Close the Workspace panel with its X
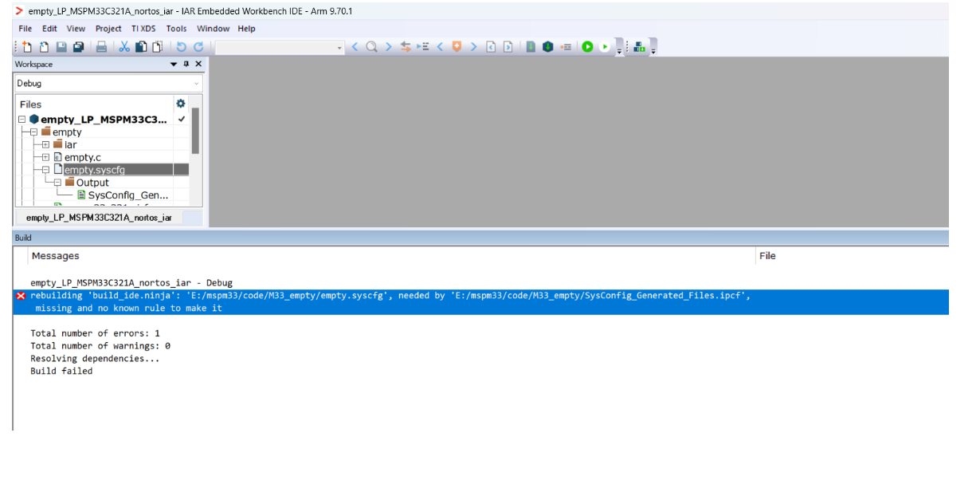The width and height of the screenshot is (980, 488). [x=198, y=65]
